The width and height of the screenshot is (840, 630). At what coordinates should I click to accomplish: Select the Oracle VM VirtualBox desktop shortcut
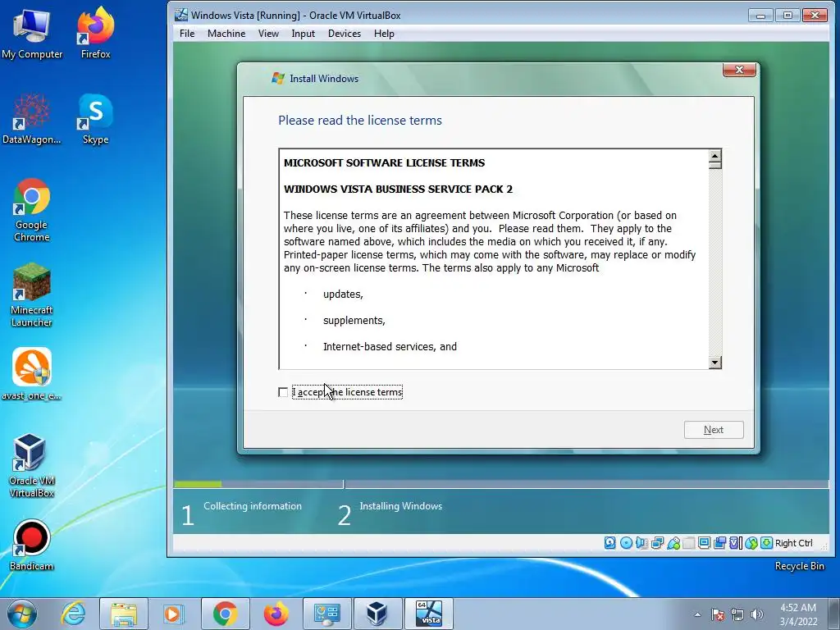[32, 465]
